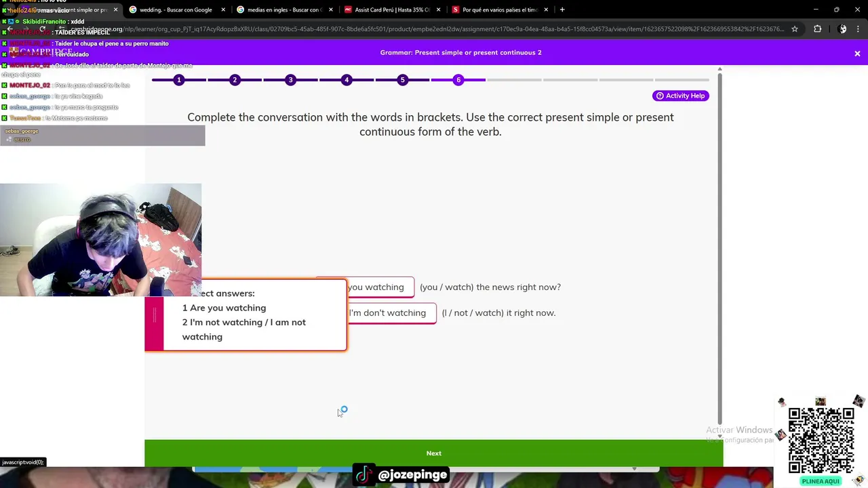Click the correct answer text '1 Are you watching'
868x488 pixels.
(x=224, y=308)
